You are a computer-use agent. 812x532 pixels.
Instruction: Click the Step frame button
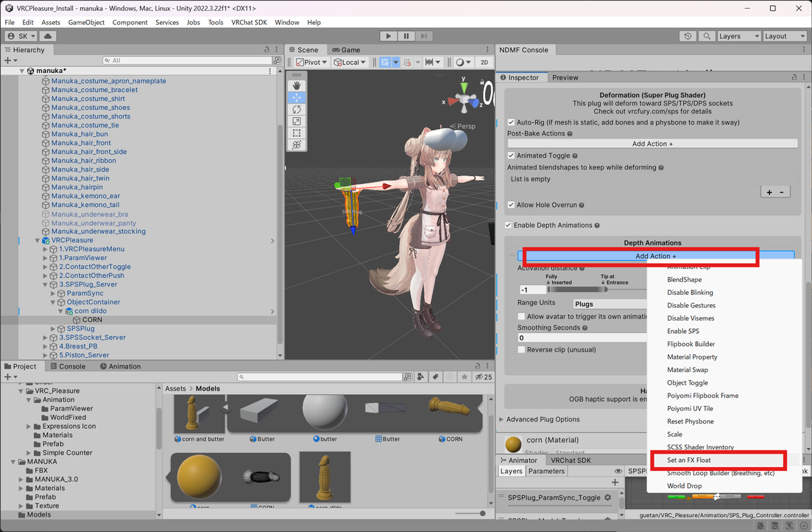coord(423,36)
